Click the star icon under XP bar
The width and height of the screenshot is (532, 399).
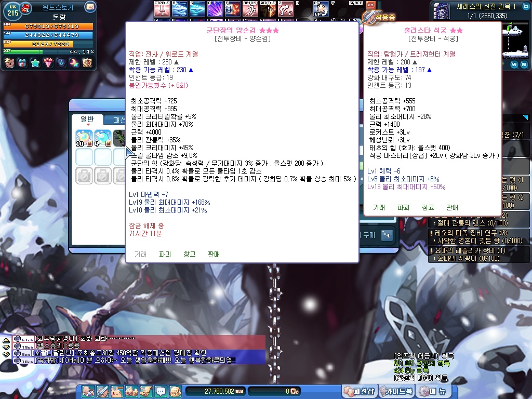(x=35, y=63)
